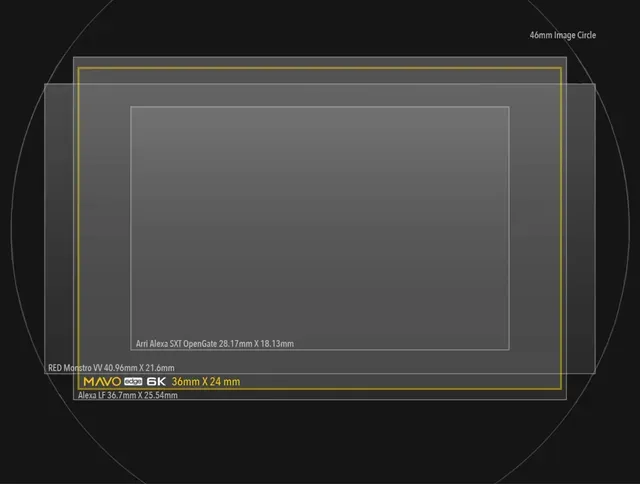Click the yellow "36mm X 24 mm" text
Screen dimensions: 640x484
206,382
